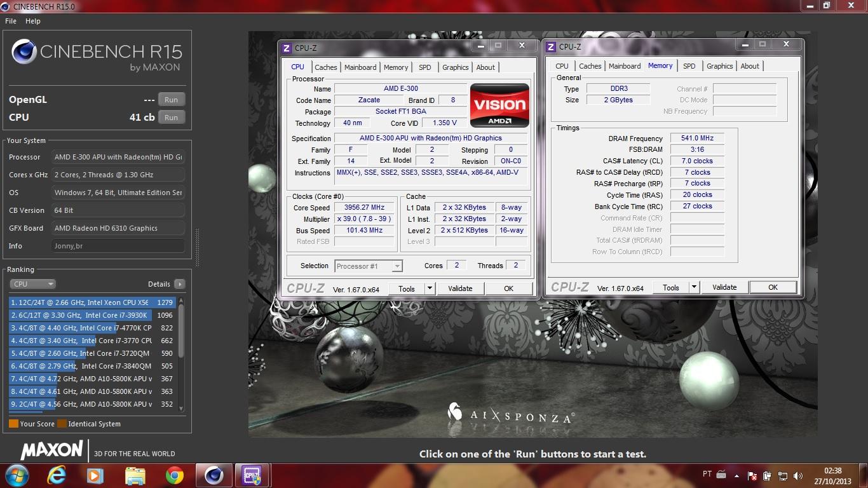Click the Z icon in CPU-Z Memory window title
The image size is (868, 488).
tap(551, 46)
